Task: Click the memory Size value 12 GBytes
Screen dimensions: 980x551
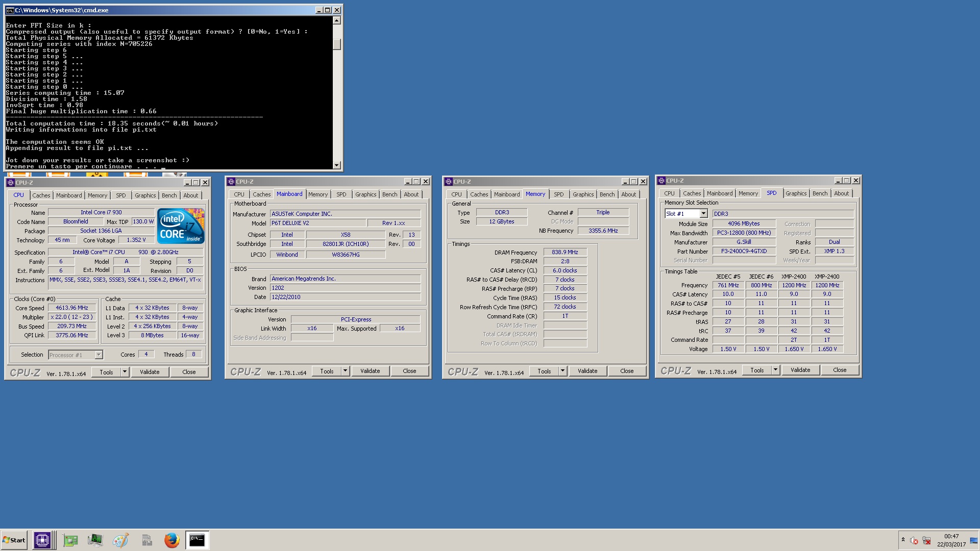Action: pyautogui.click(x=502, y=221)
